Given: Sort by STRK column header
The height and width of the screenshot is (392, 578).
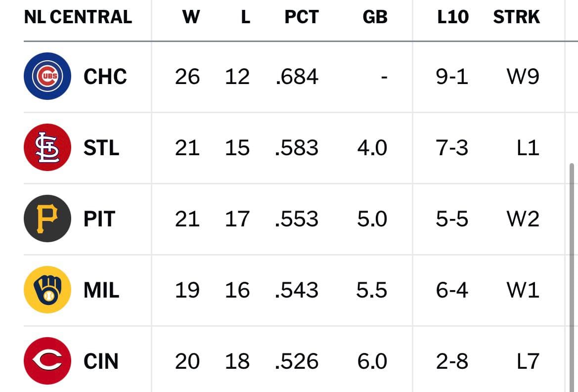Looking at the screenshot, I should tap(516, 17).
